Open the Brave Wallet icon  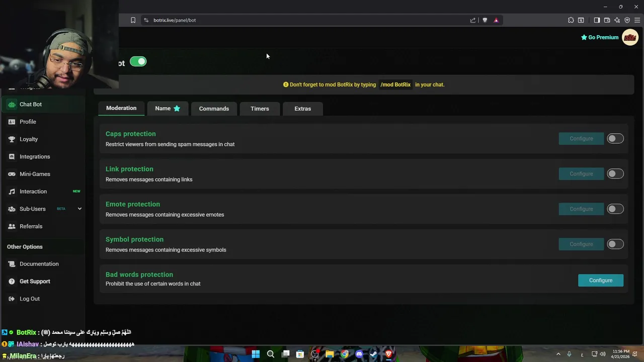pyautogui.click(x=607, y=20)
